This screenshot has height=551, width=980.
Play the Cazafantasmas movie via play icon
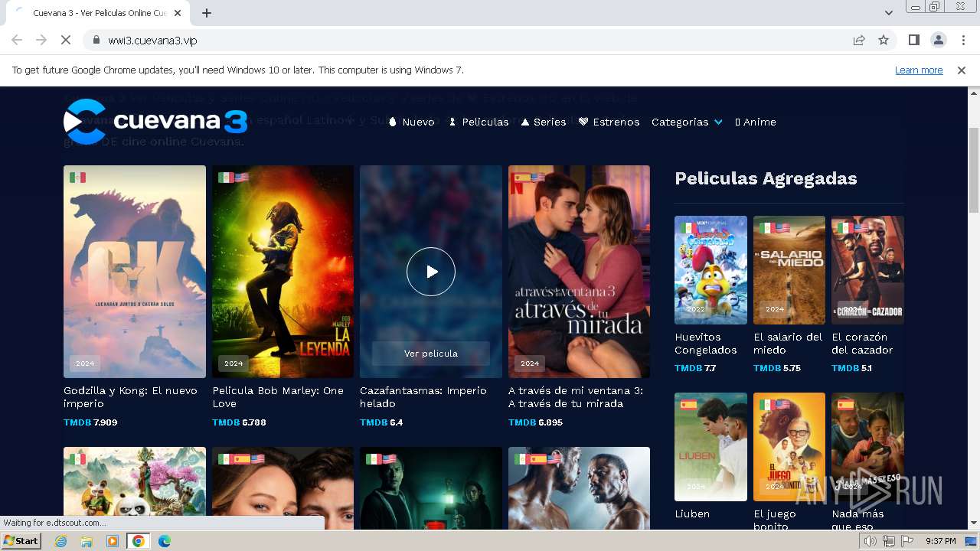coord(431,272)
